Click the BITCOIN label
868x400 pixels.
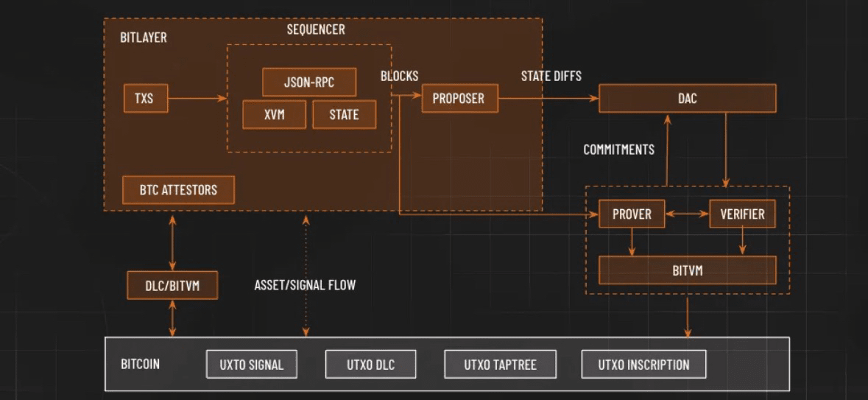click(x=140, y=365)
